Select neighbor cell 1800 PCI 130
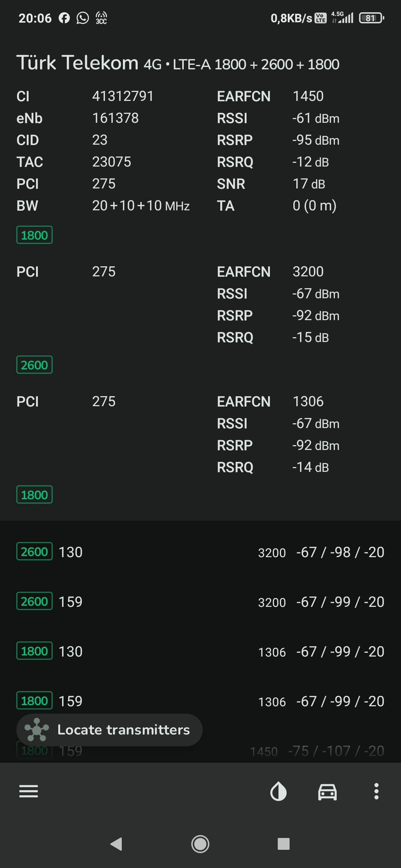Image resolution: width=401 pixels, height=868 pixels. tap(200, 651)
